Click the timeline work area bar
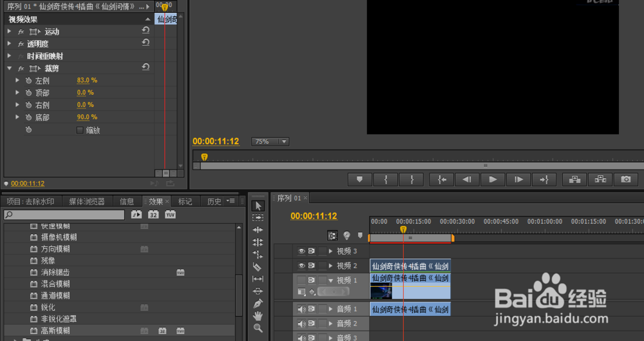Viewport: 644px width, 341px height. click(411, 238)
